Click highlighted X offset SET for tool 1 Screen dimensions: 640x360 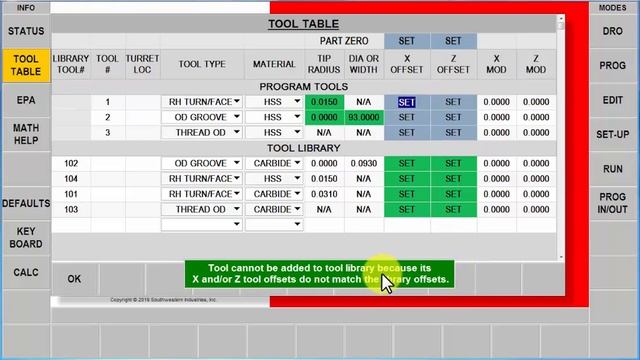tap(407, 102)
